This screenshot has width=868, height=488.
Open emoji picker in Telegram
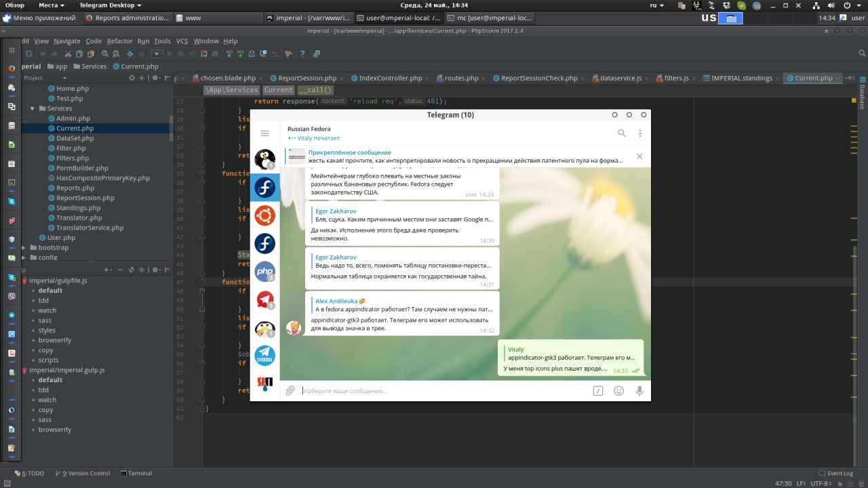click(618, 391)
